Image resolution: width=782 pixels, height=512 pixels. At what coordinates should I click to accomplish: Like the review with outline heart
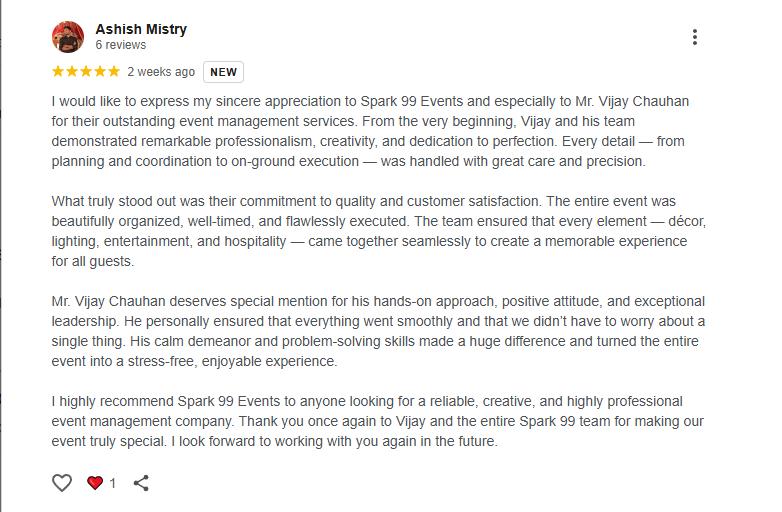click(x=62, y=483)
